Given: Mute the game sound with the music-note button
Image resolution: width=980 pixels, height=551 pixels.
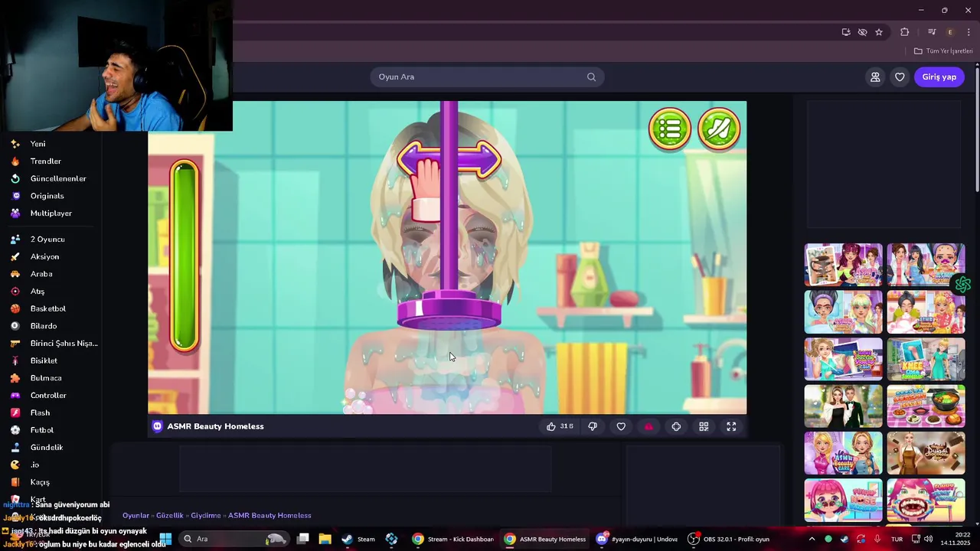Looking at the screenshot, I should [x=719, y=129].
